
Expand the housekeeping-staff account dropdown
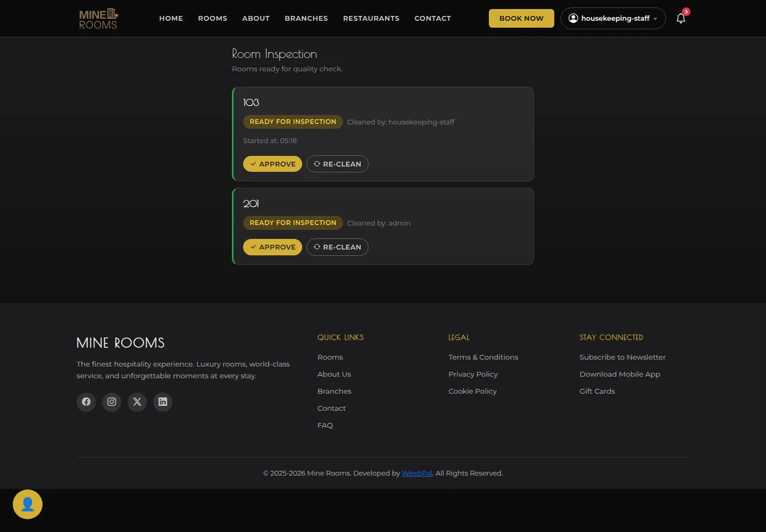click(613, 18)
